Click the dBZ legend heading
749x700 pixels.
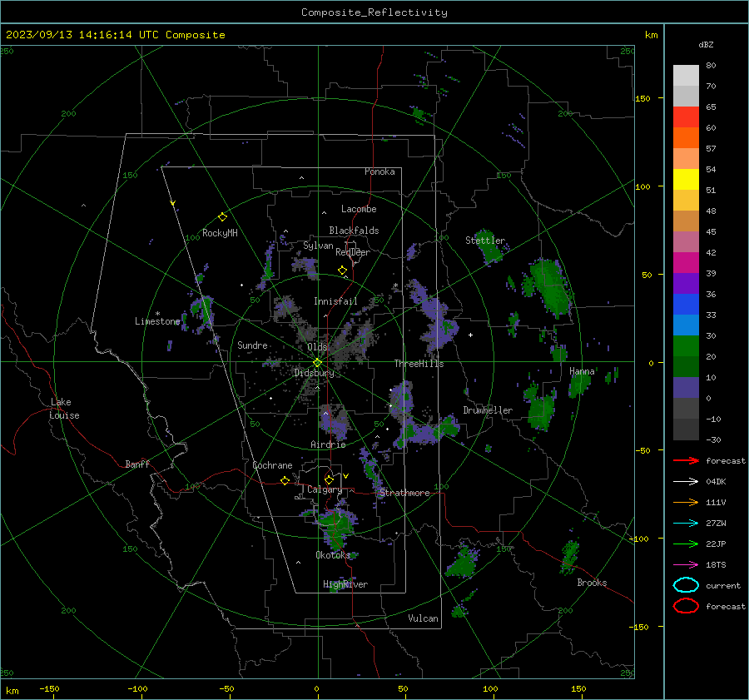click(x=706, y=44)
